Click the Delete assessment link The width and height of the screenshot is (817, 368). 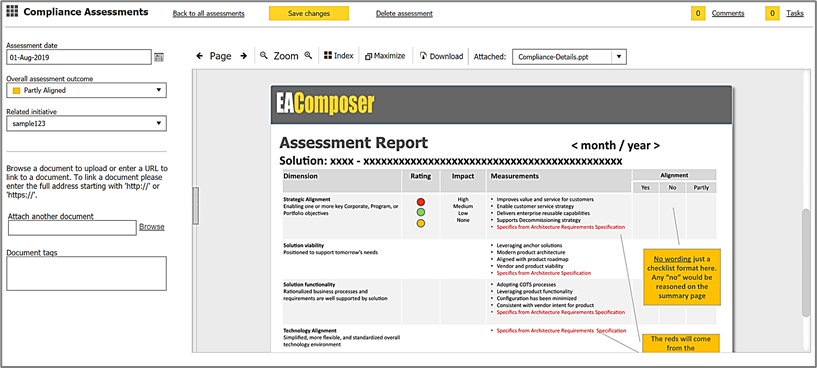pos(404,14)
